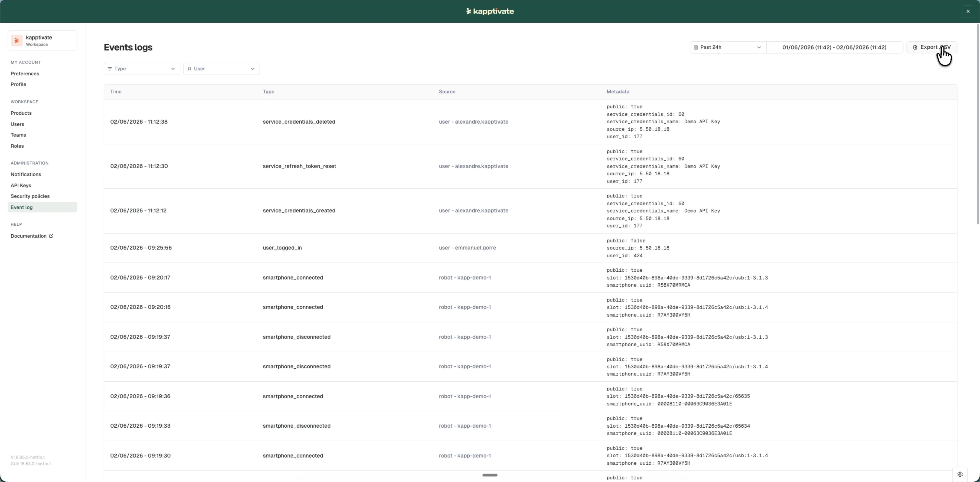
Task: Click the kapptivate workspace logo icon
Action: click(17, 40)
